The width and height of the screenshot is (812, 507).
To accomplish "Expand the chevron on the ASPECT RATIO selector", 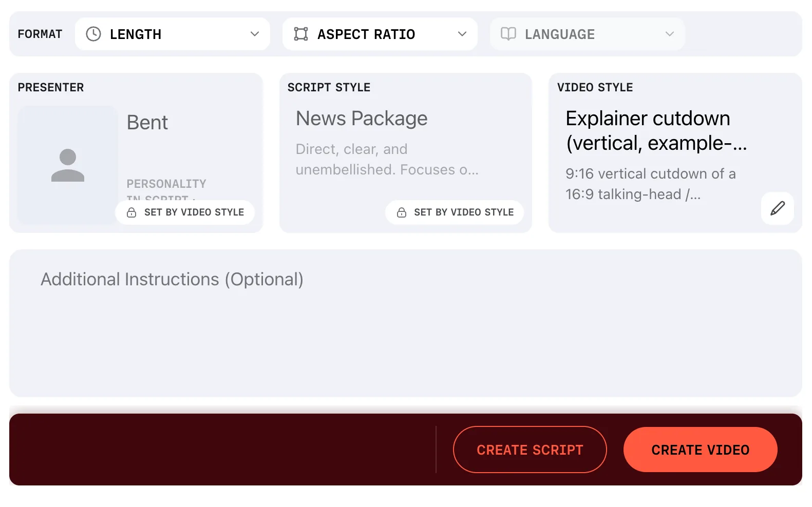I will point(462,34).
